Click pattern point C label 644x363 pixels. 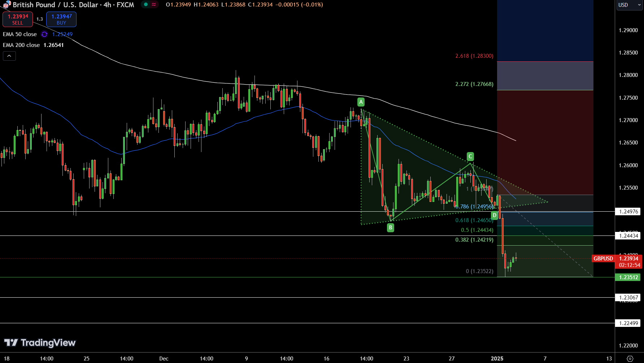click(470, 156)
